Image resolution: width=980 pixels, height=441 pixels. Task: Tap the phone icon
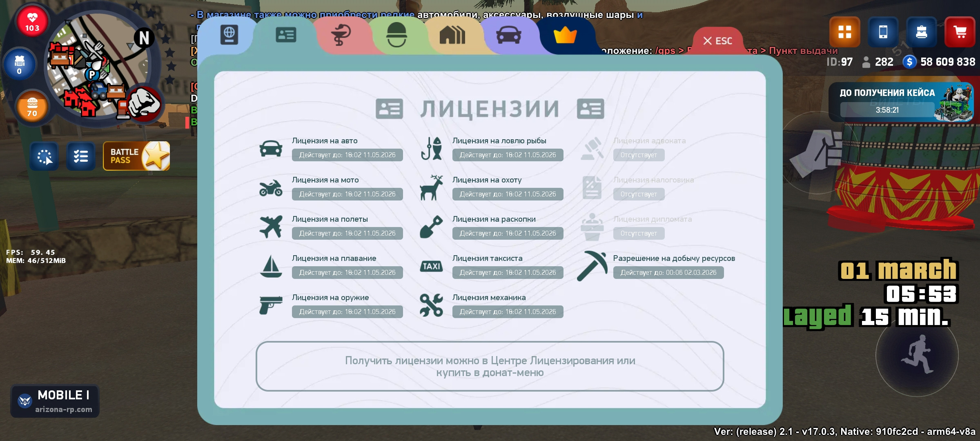[x=883, y=32]
